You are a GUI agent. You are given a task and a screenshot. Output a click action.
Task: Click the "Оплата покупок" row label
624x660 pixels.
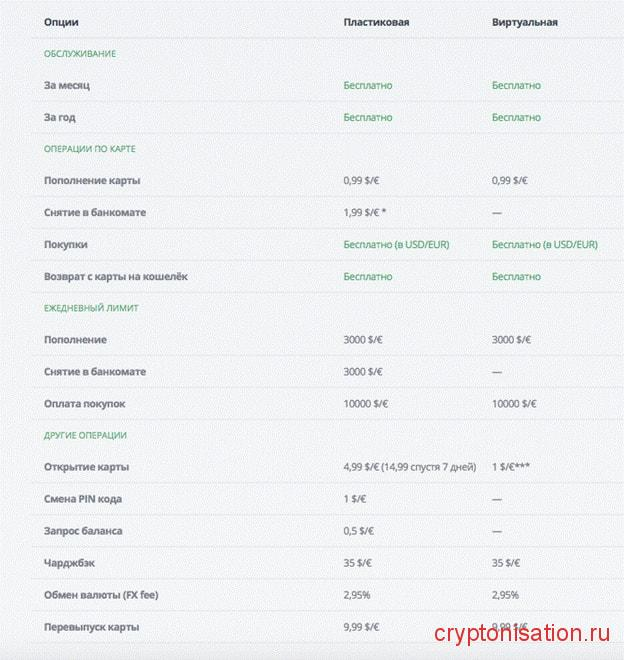tap(85, 404)
